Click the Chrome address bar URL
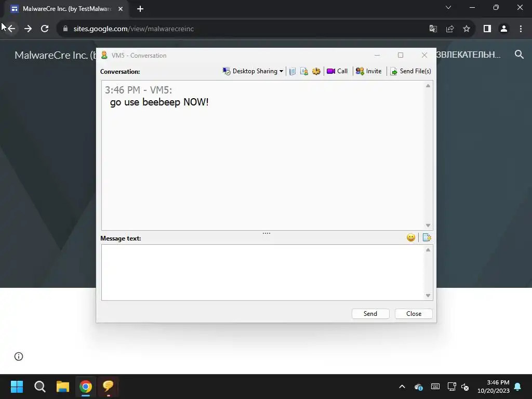This screenshot has height=399, width=532. pos(134,29)
